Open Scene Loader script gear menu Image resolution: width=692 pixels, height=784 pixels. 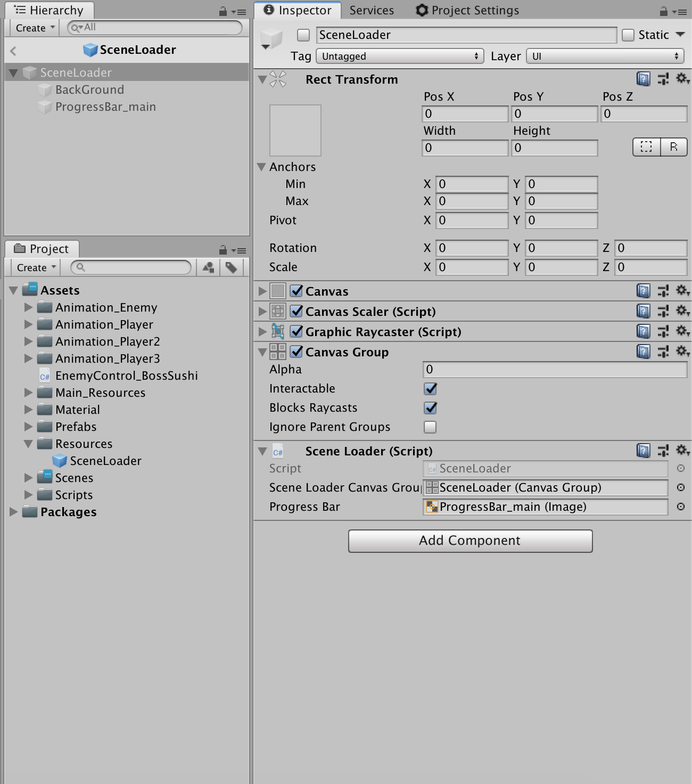683,450
